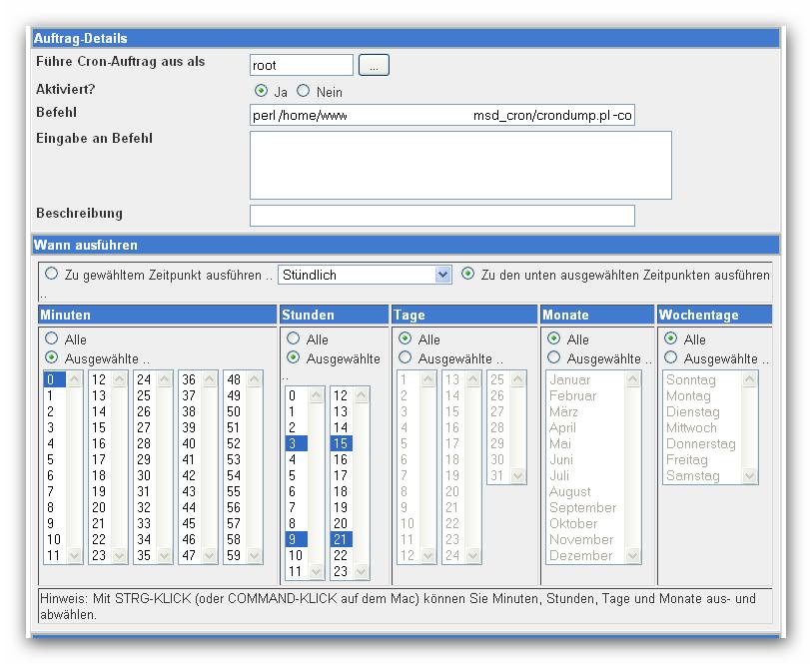Click the user browse button next to root

[x=374, y=66]
